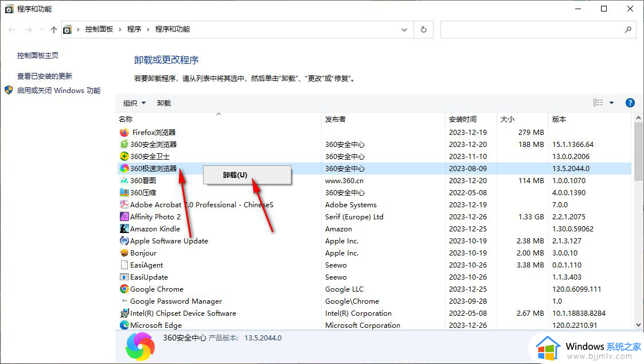Open 查看已安装的更新 link
Image resolution: width=644 pixels, height=364 pixels.
pyautogui.click(x=44, y=76)
